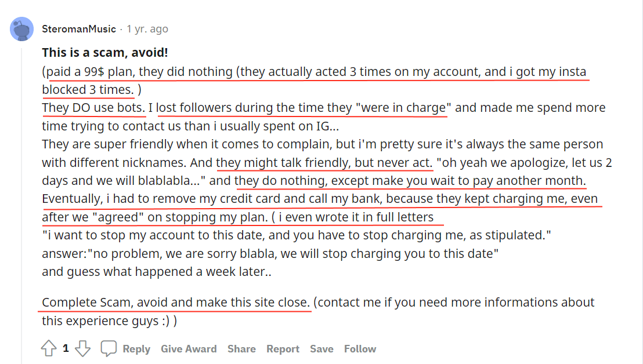This screenshot has width=643, height=364.
Task: Click the '1 yr. ago' timestamp
Action: (x=147, y=28)
